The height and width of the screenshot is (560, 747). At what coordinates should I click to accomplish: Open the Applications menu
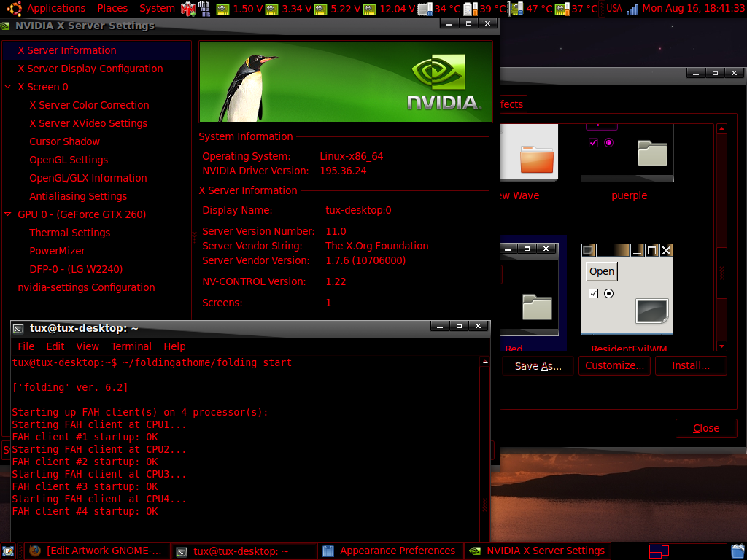coord(56,9)
